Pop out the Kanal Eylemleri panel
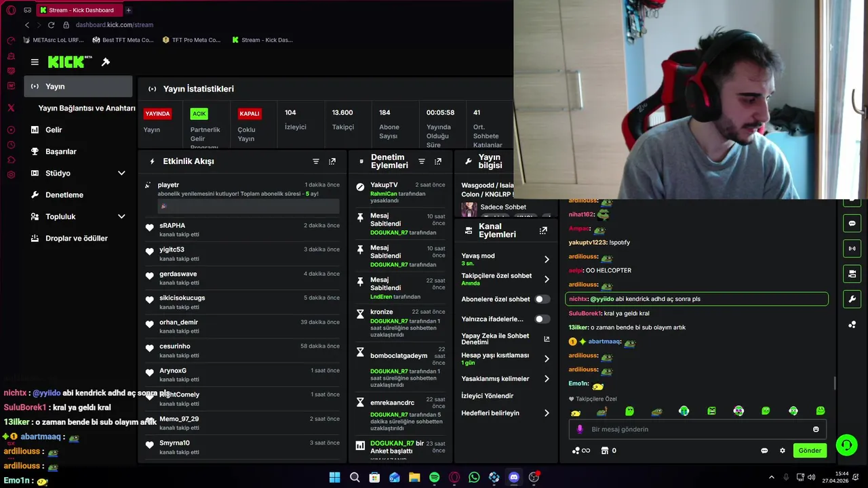The image size is (868, 488). [543, 230]
